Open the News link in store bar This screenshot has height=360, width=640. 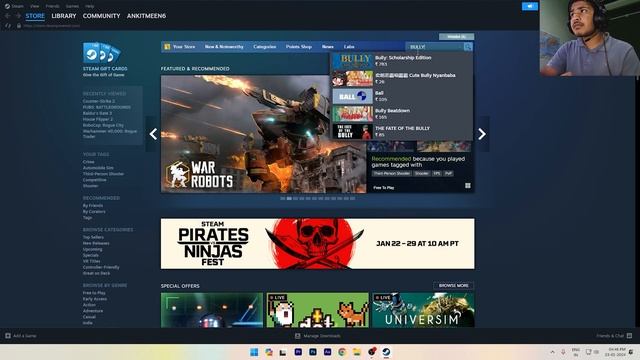328,47
